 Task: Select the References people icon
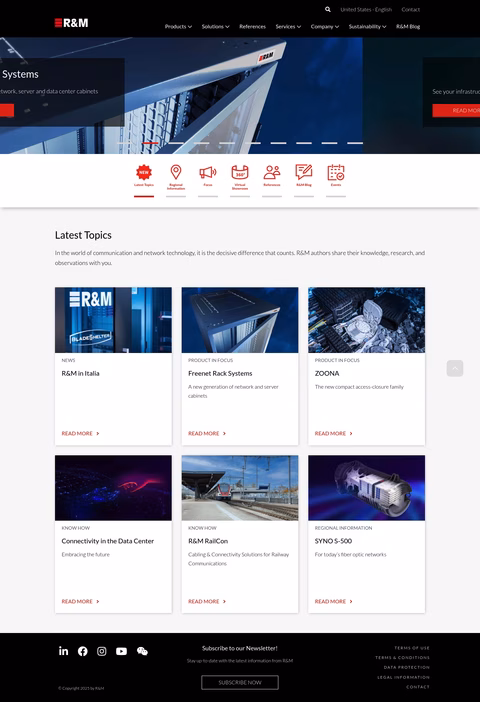pos(272,172)
